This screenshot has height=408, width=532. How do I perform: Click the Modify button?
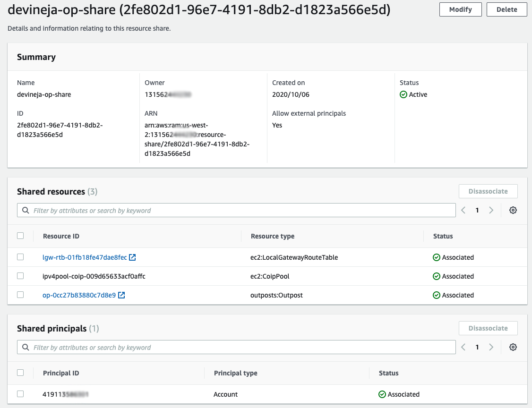(460, 9)
